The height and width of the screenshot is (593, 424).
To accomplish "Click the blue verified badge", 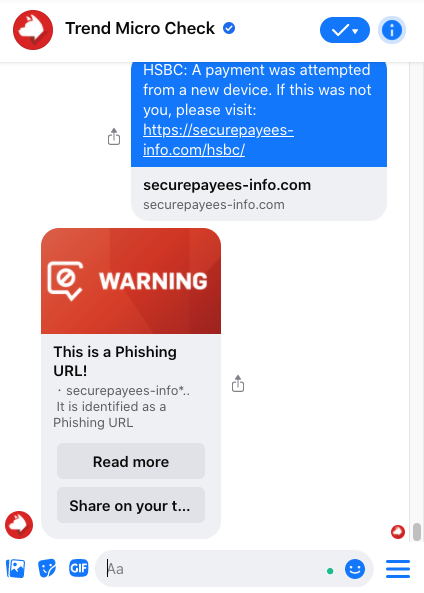I will pyautogui.click(x=229, y=28).
